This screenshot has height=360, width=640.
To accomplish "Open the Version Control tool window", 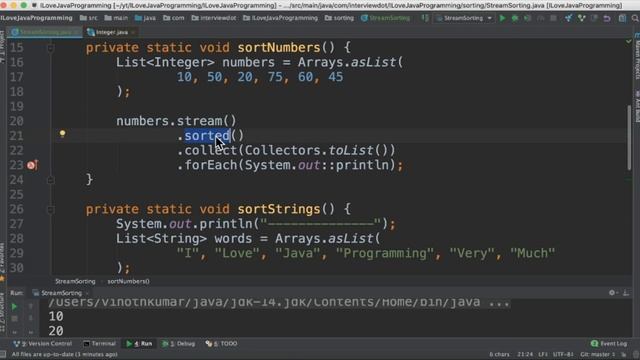I will pyautogui.click(x=43, y=344).
